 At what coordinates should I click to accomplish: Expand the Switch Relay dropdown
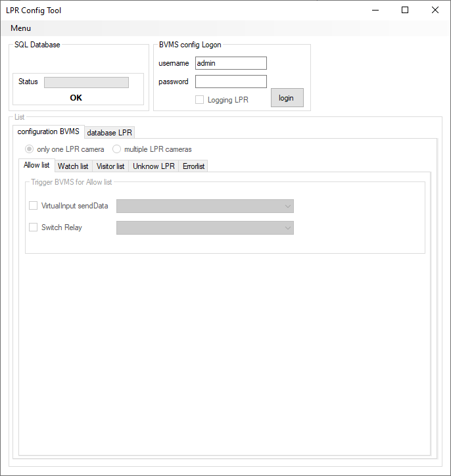click(205, 228)
